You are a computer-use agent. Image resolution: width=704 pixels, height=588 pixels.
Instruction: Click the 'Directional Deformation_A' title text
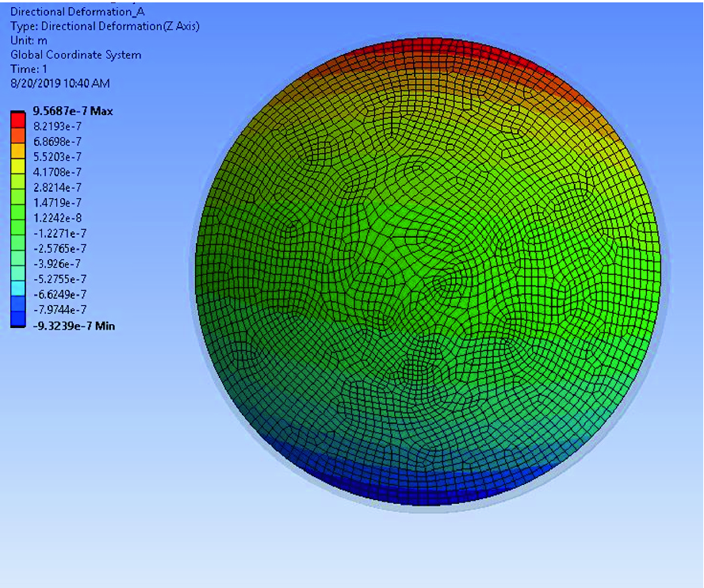click(77, 12)
